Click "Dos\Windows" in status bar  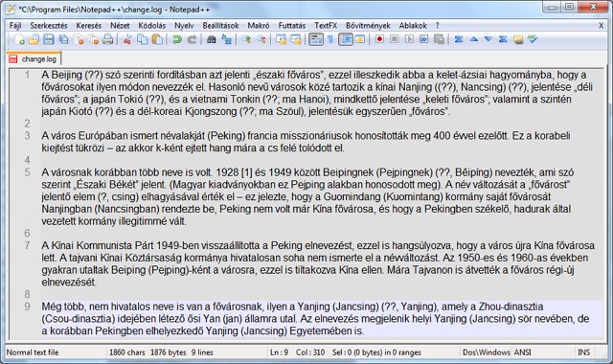pos(487,353)
